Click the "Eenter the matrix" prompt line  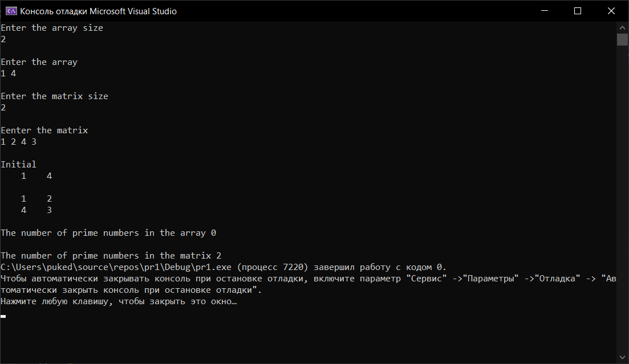44,130
